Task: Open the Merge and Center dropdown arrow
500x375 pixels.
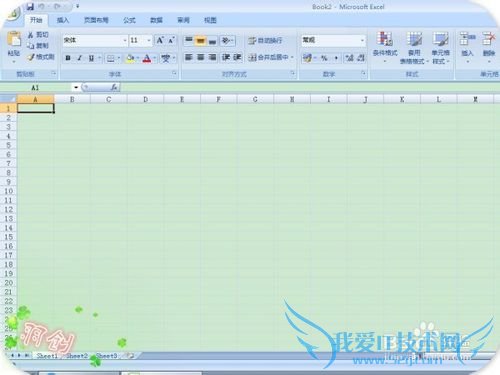Action: click(292, 57)
